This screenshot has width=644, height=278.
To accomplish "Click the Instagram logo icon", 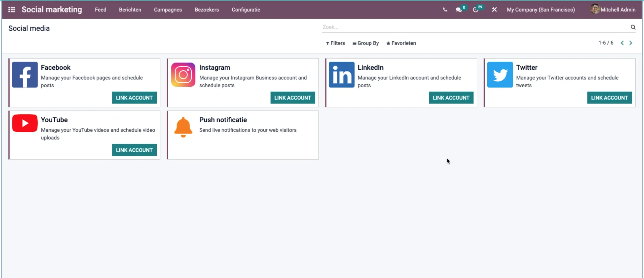I will point(183,75).
